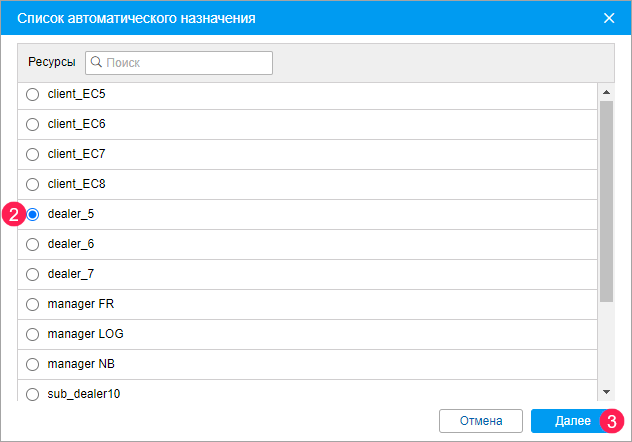Select the client_EC5 radio button

tap(32, 95)
